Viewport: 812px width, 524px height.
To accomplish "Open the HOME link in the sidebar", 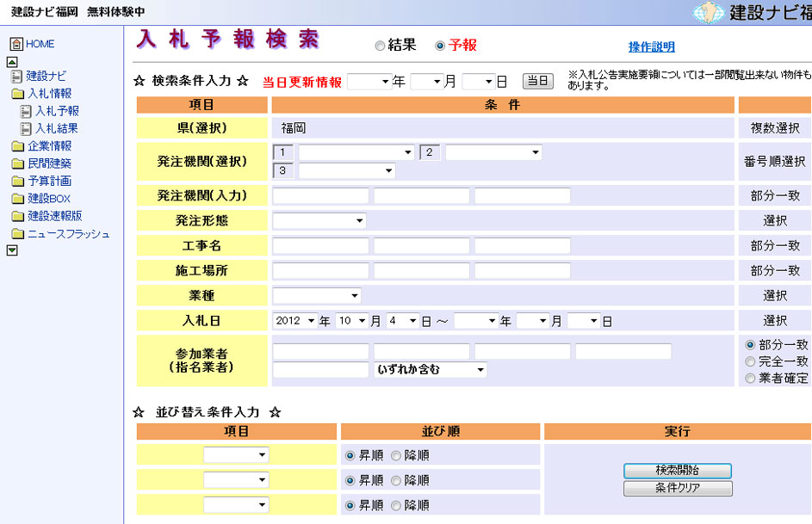I will click(x=40, y=45).
